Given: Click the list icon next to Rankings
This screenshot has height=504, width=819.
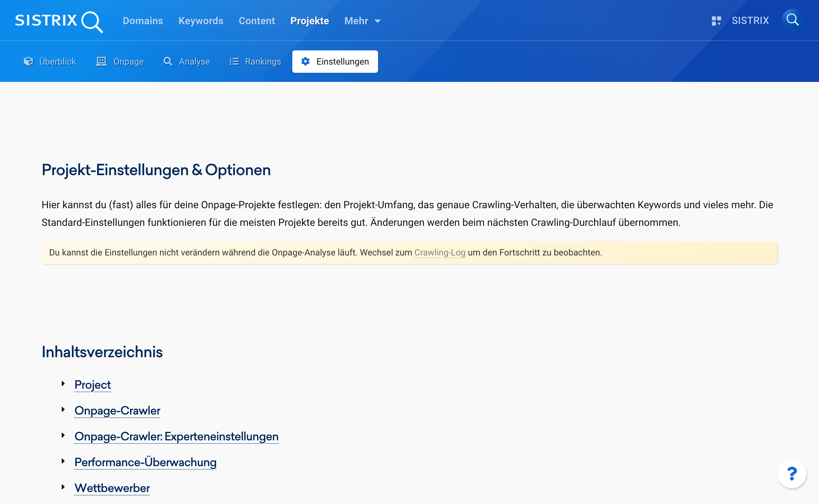Looking at the screenshot, I should point(234,61).
